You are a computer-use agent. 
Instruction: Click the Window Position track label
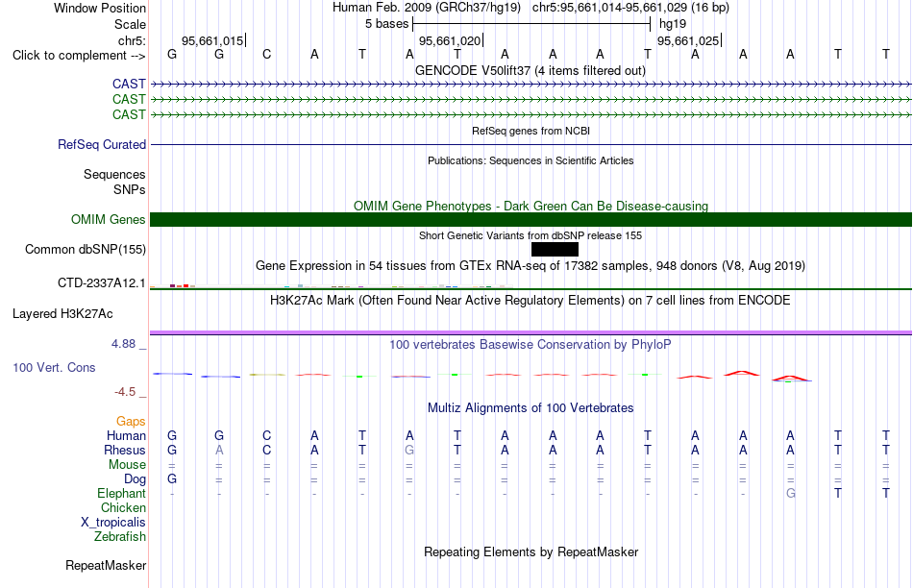click(x=100, y=8)
